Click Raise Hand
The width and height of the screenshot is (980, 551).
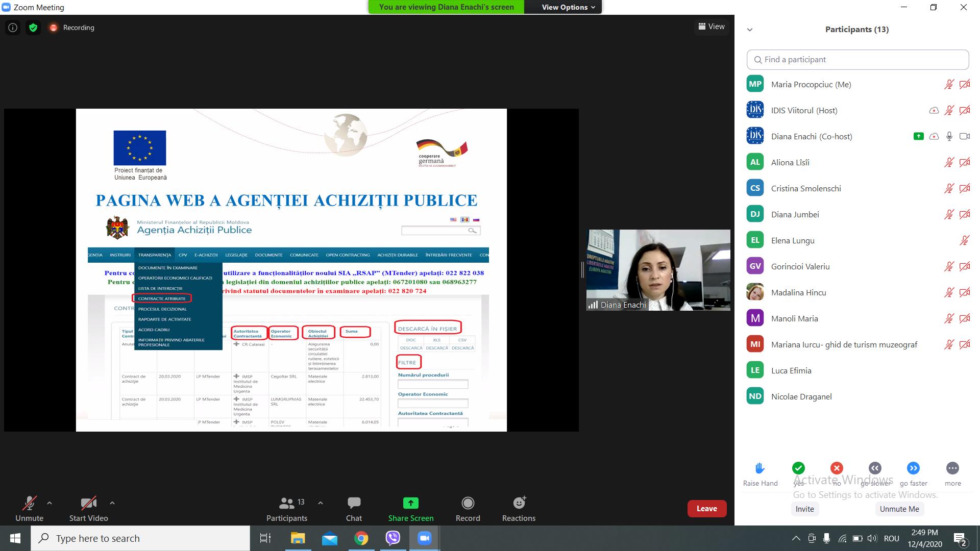point(760,474)
